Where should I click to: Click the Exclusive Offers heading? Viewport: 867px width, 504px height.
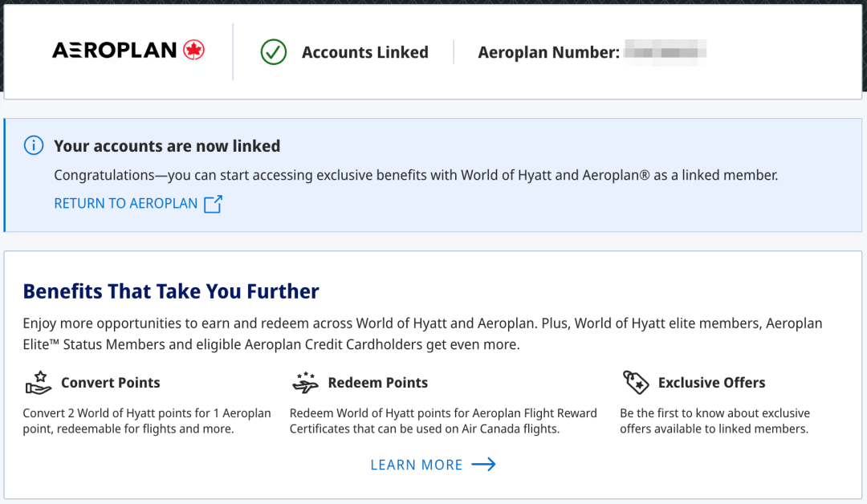(711, 383)
